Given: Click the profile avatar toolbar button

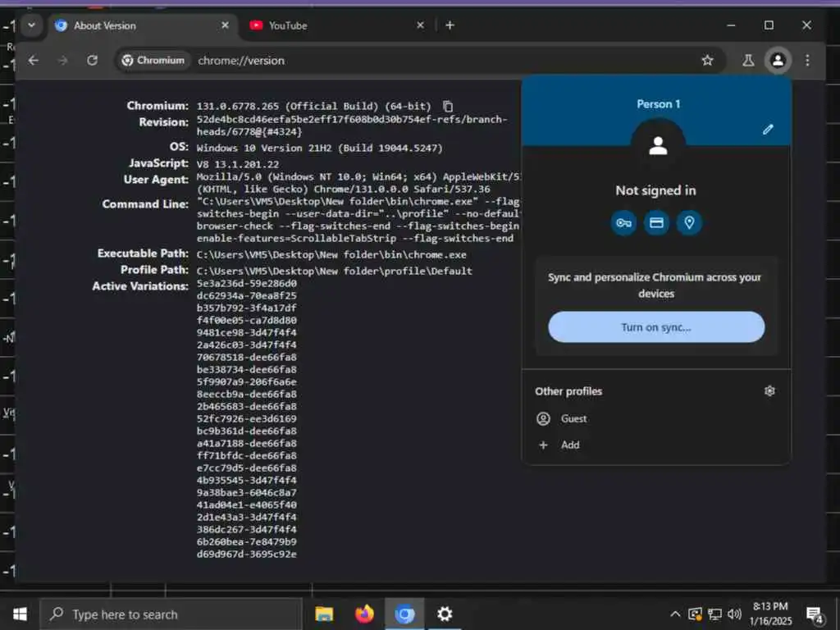Looking at the screenshot, I should pyautogui.click(x=778, y=61).
